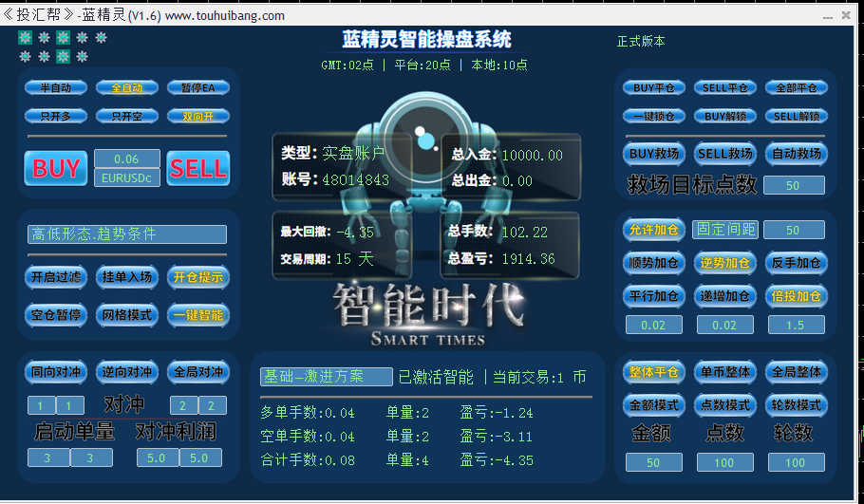
Task: Edit the 0.06 lot size field
Action: coord(126,159)
